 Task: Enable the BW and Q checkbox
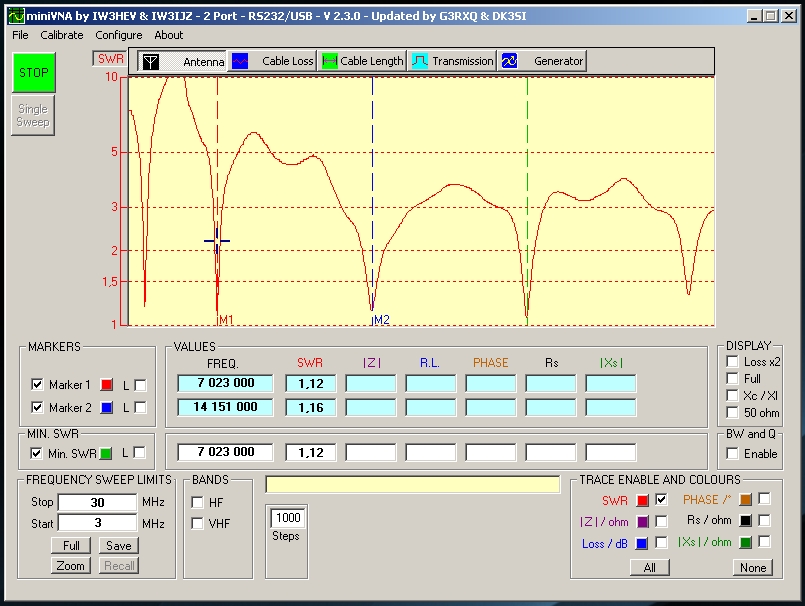(733, 453)
